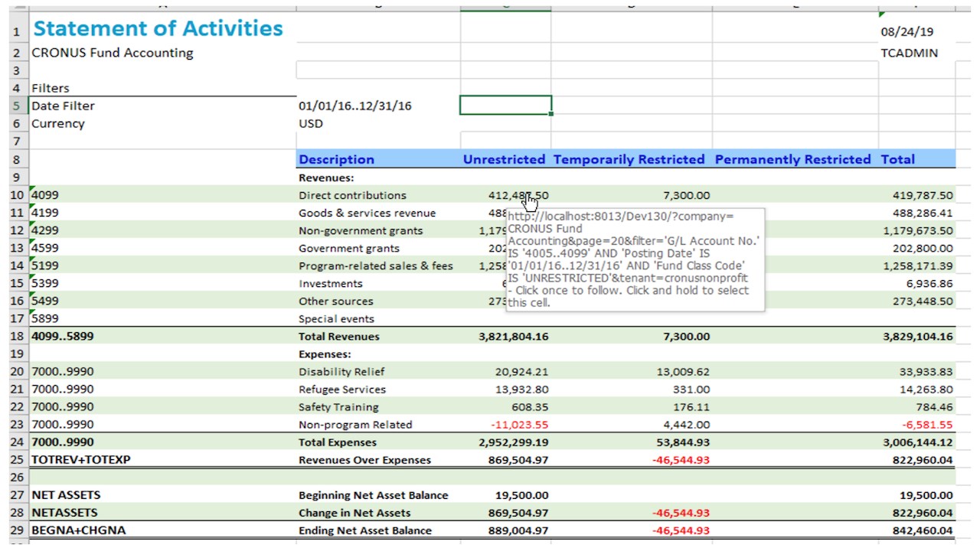Click the "Revenues Over Expenses" label

pyautogui.click(x=364, y=460)
